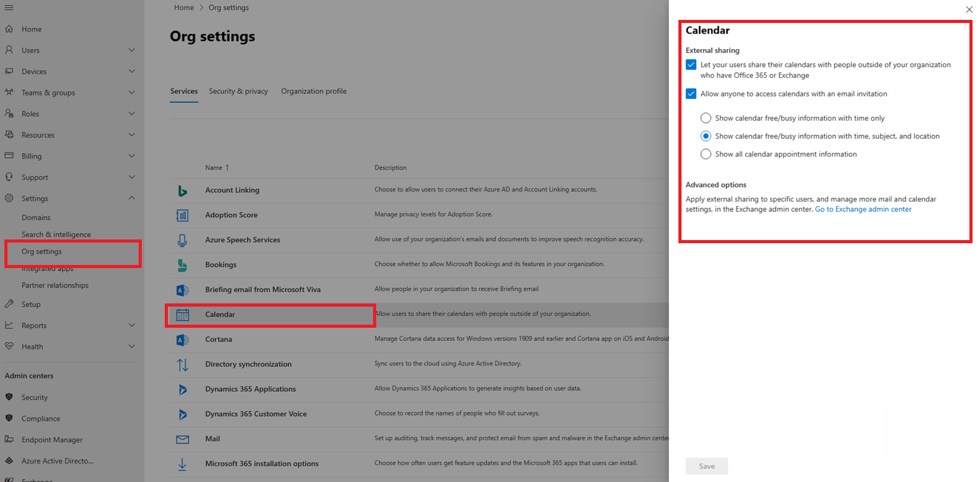Click the microphone icon for Azure Speech Services

pyautogui.click(x=182, y=240)
